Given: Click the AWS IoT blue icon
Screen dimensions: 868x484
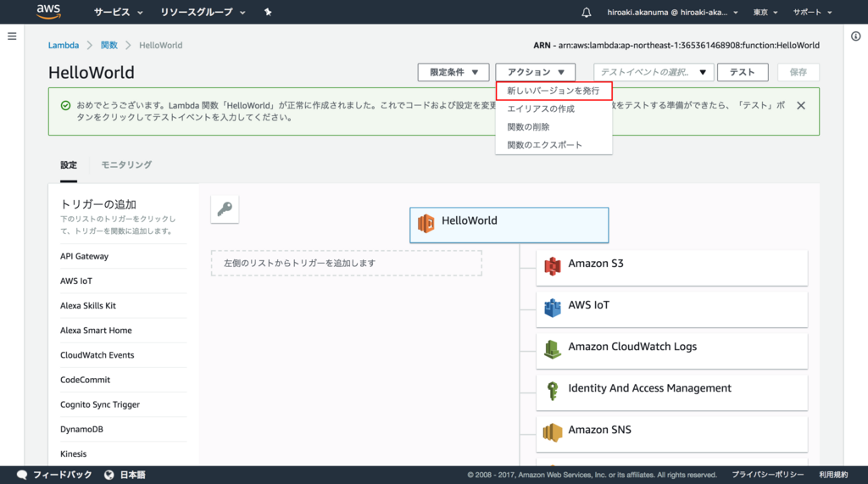Looking at the screenshot, I should tap(552, 308).
